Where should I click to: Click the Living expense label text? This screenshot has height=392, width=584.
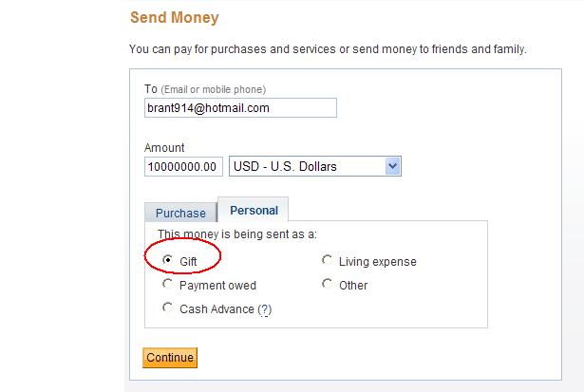pyautogui.click(x=377, y=262)
